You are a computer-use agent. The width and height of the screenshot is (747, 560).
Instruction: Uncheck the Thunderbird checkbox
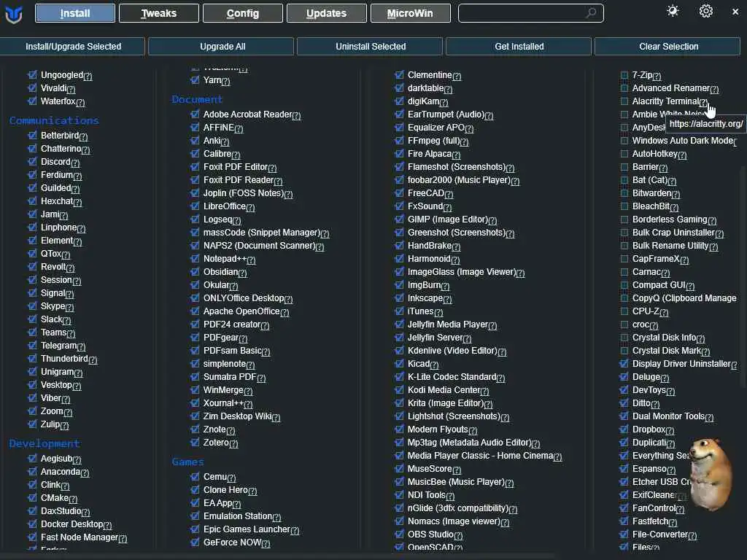32,358
